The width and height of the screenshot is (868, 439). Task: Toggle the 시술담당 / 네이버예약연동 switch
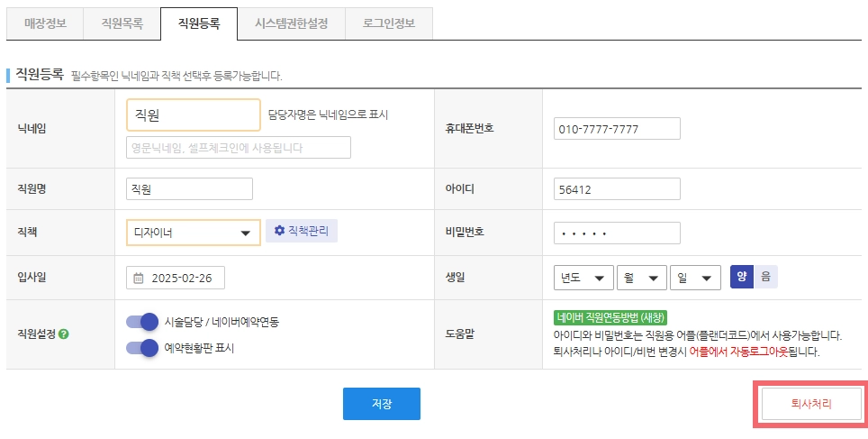pyautogui.click(x=142, y=322)
